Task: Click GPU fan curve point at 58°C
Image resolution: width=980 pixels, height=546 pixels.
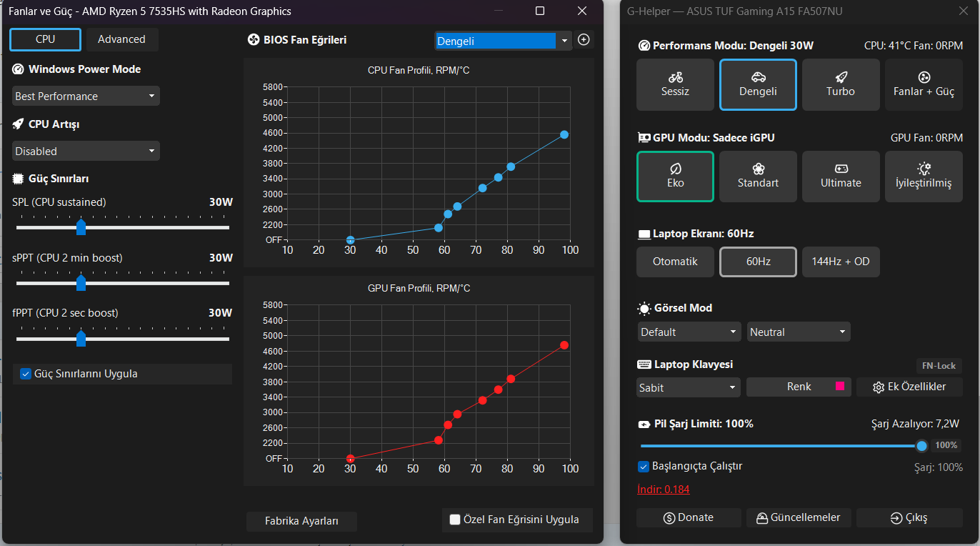Action: coord(439,440)
